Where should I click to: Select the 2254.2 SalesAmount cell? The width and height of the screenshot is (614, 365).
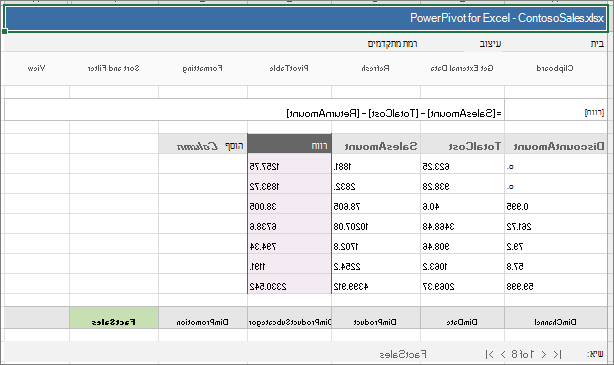pos(376,264)
